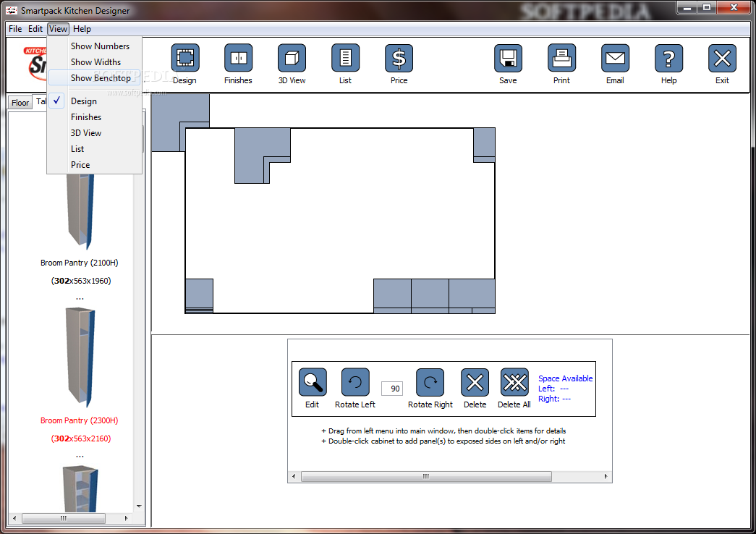Toggle the checked Design menu entry
Image resolution: width=756 pixels, height=534 pixels.
pyautogui.click(x=95, y=101)
